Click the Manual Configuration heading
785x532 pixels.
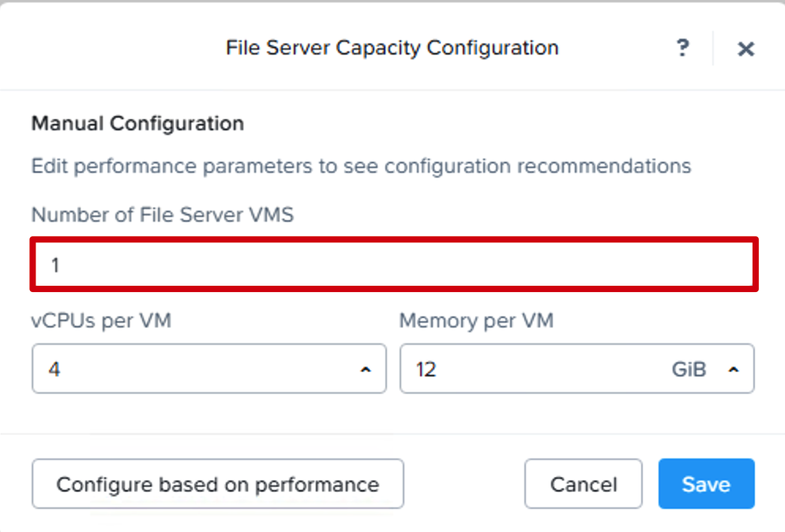pyautogui.click(x=137, y=124)
